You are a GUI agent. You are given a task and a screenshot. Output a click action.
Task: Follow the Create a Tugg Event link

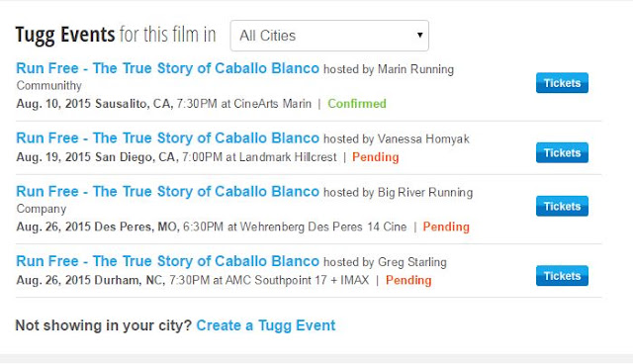[x=266, y=325]
